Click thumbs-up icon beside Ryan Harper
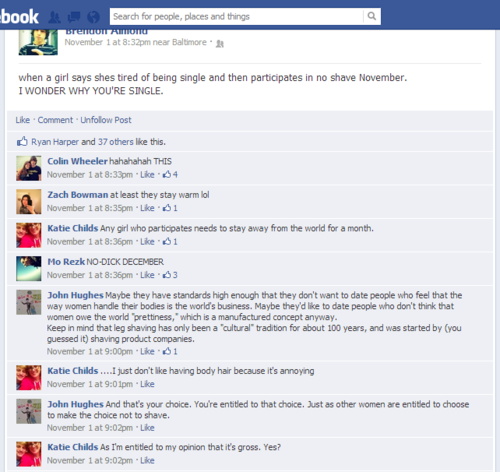The height and width of the screenshot is (472, 500). (x=22, y=141)
